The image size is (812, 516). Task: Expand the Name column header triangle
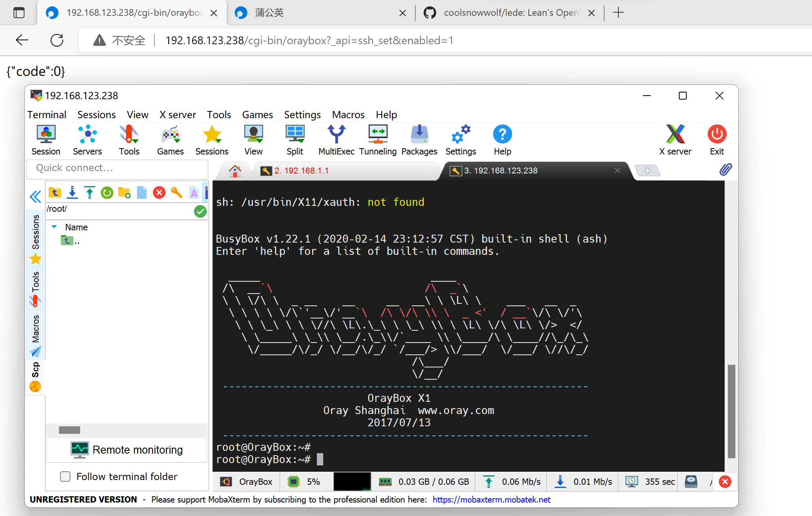(54, 227)
